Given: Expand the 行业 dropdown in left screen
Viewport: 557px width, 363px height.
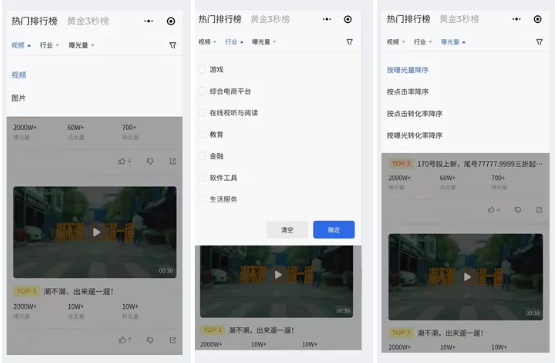Looking at the screenshot, I should point(49,45).
